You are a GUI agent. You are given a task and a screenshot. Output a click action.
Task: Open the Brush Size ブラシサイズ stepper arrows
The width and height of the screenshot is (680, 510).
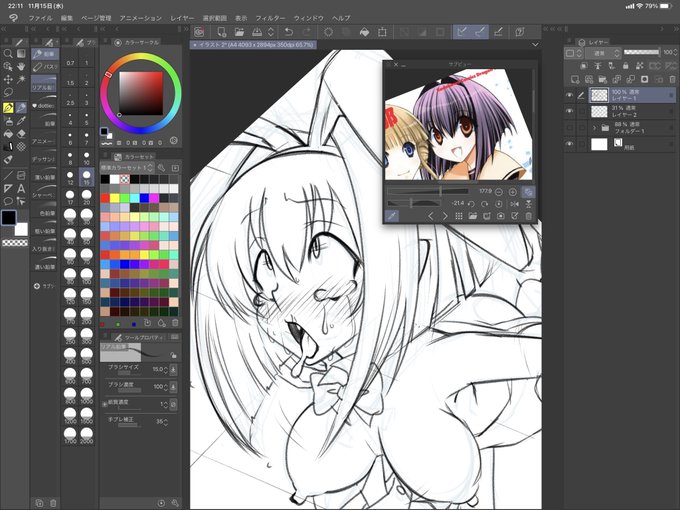pyautogui.click(x=166, y=369)
